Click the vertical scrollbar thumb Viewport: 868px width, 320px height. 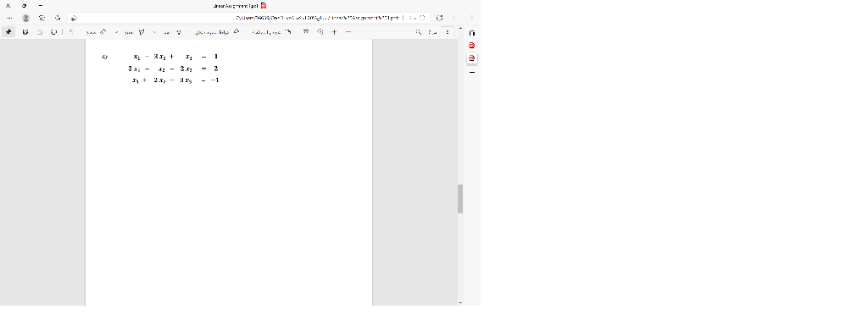click(460, 199)
